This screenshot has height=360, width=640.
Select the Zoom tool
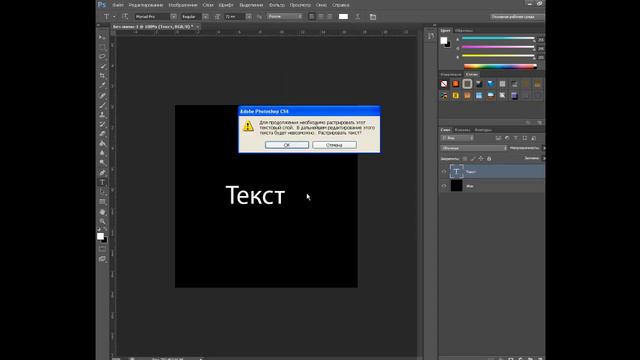pyautogui.click(x=102, y=222)
